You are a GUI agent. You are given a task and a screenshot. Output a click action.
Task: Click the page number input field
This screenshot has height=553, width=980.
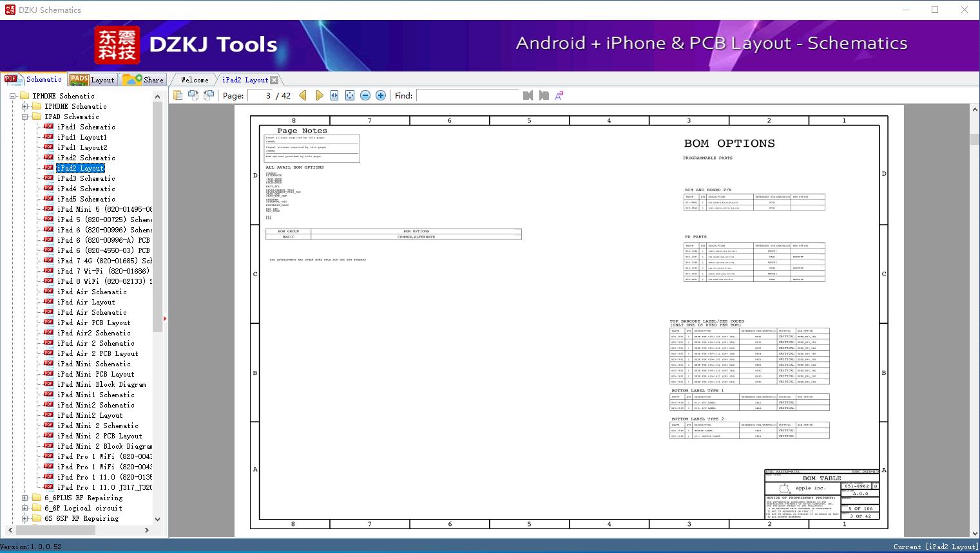click(x=260, y=95)
